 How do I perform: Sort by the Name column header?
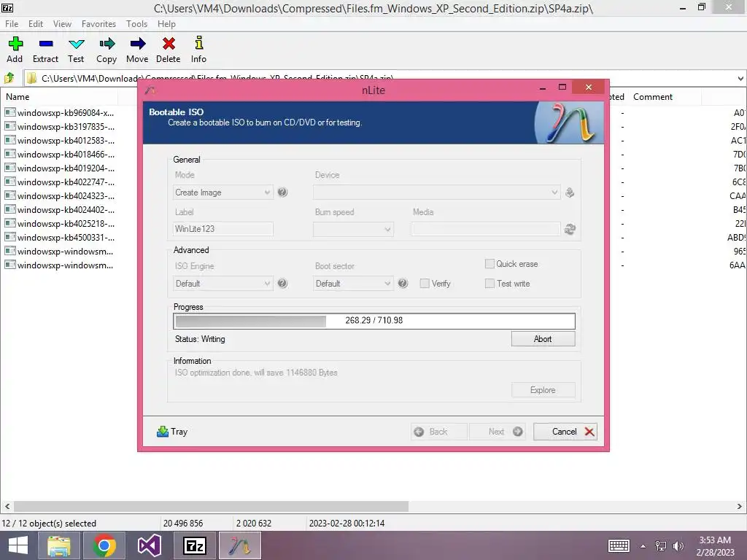(18, 97)
